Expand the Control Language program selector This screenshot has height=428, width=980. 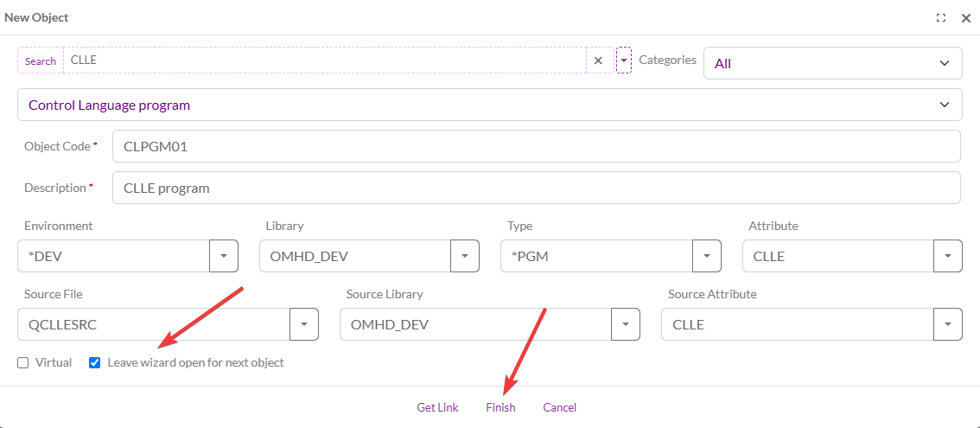(x=489, y=105)
